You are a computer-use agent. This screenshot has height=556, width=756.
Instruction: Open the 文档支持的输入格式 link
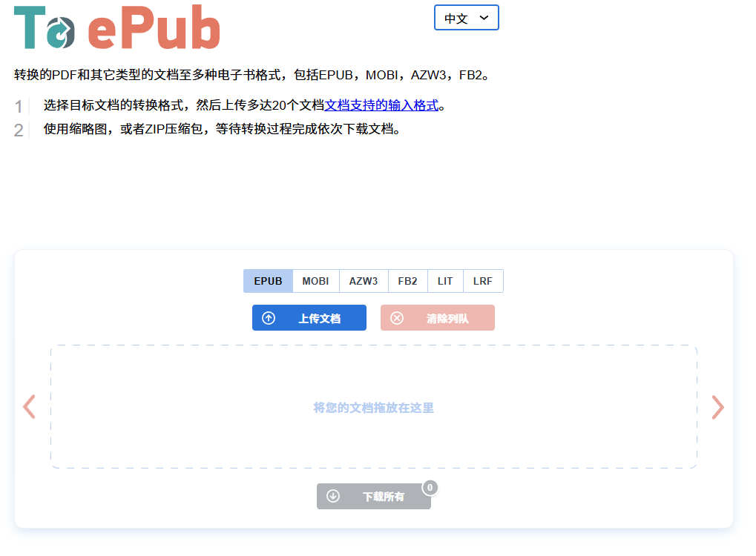(x=381, y=105)
